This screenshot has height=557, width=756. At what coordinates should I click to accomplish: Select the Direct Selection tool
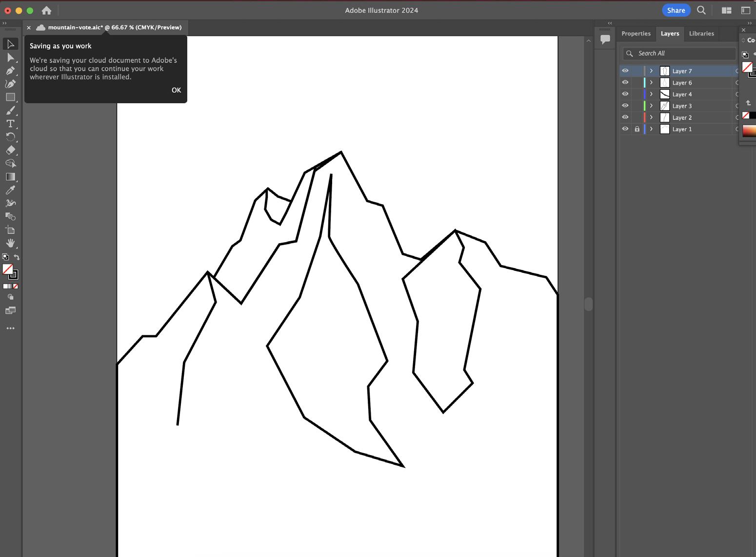click(10, 58)
